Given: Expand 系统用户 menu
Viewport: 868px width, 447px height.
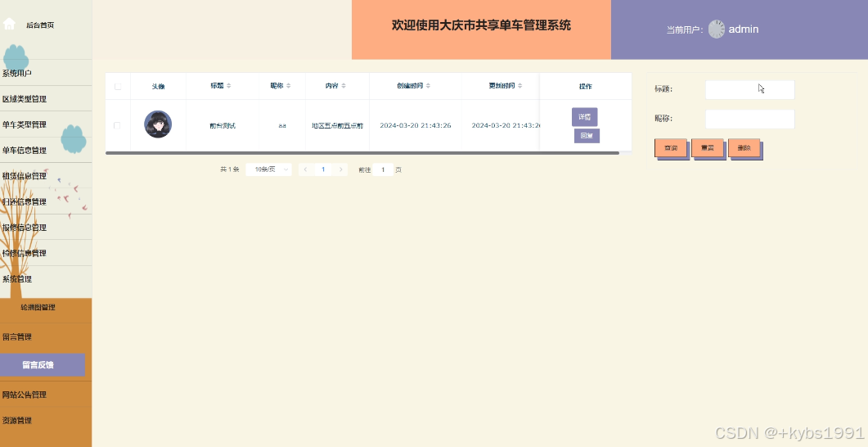Looking at the screenshot, I should [x=46, y=73].
